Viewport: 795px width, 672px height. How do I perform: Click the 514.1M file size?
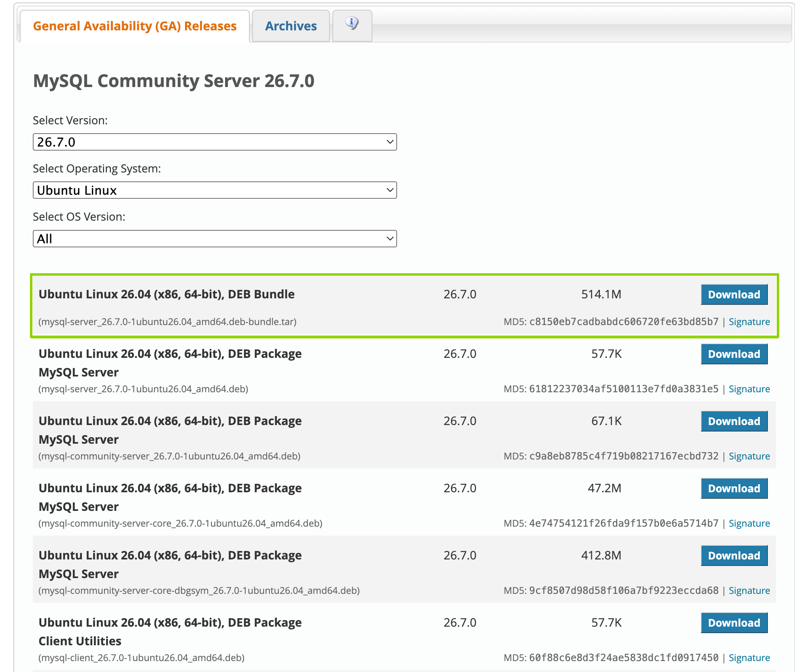[601, 294]
